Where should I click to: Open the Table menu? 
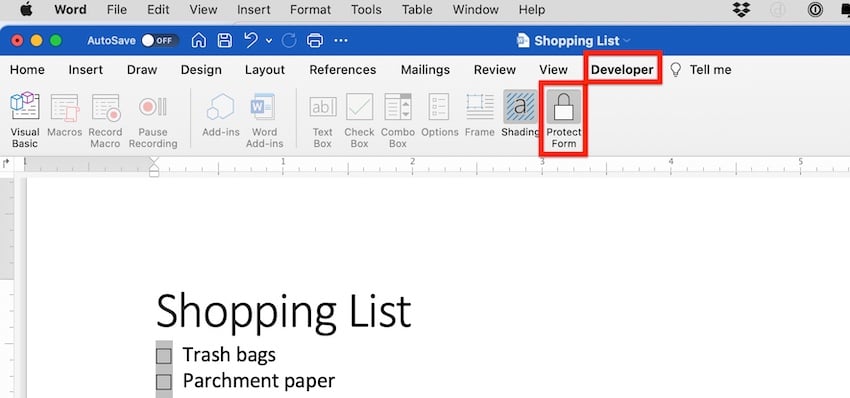417,10
